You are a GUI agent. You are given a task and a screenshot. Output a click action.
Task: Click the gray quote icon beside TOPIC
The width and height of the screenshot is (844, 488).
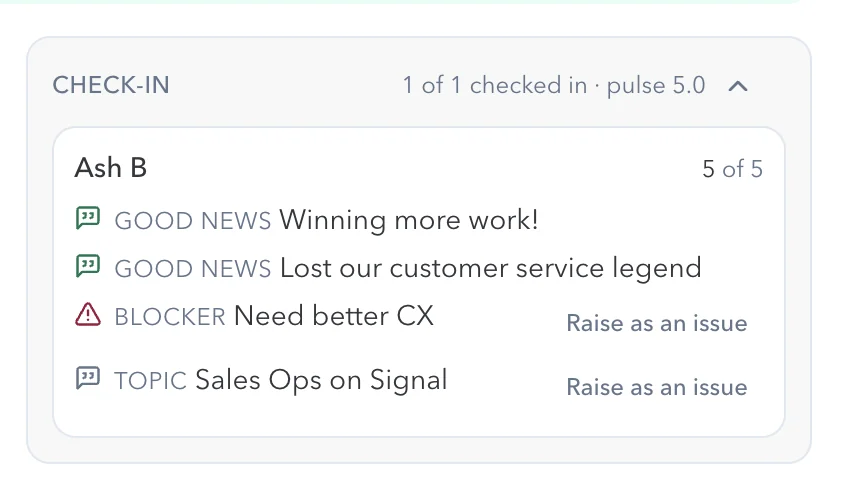point(88,378)
